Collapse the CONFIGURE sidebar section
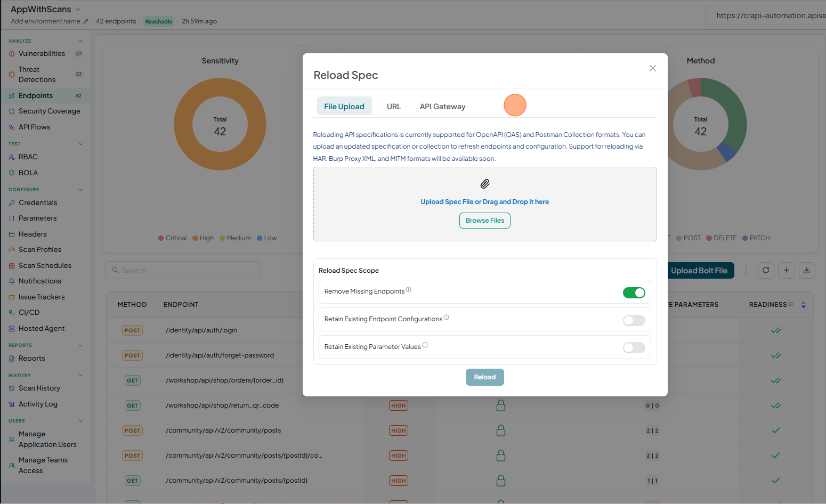This screenshot has width=826, height=504. click(81, 190)
